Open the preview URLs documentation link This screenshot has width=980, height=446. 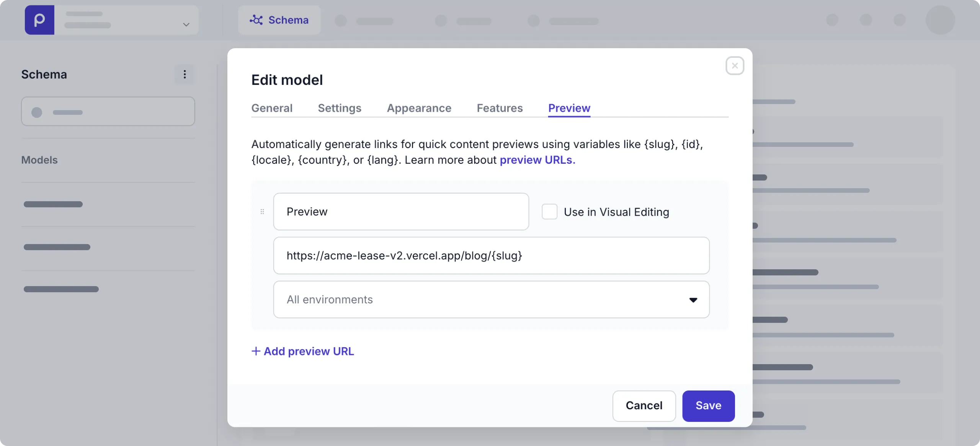[x=537, y=160]
